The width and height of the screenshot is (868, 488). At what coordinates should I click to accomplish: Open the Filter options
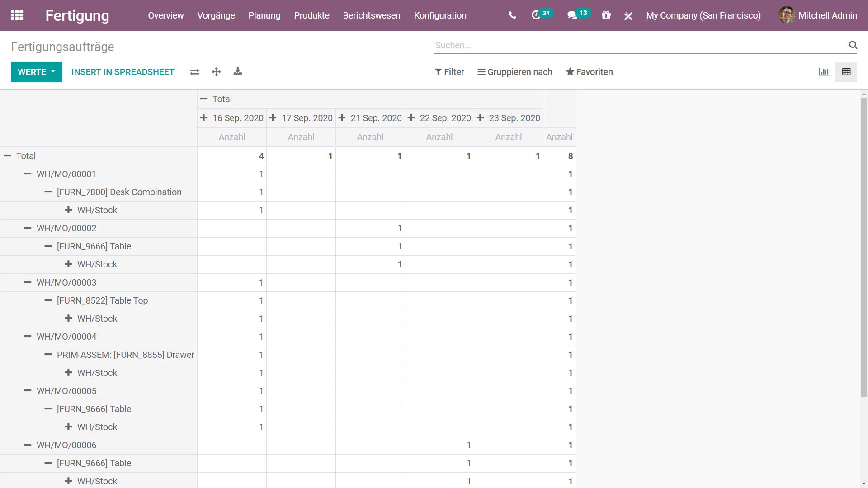449,72
